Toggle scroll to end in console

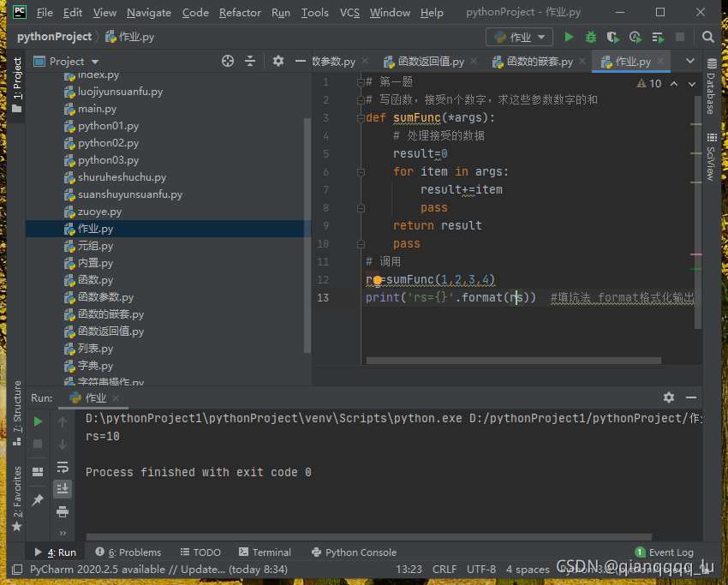(x=63, y=489)
